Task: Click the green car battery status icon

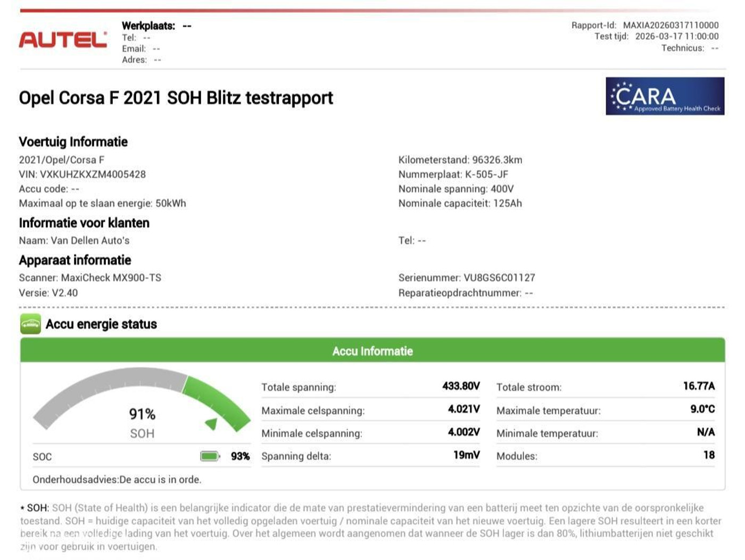Action: click(30, 324)
